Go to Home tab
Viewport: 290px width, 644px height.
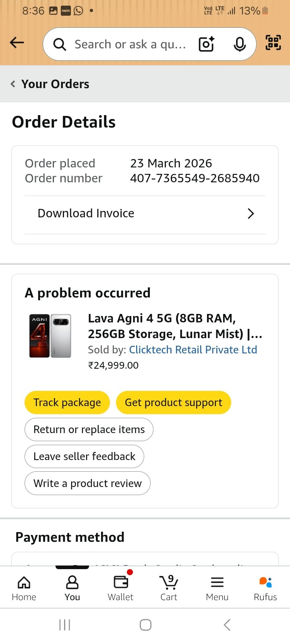point(24,588)
